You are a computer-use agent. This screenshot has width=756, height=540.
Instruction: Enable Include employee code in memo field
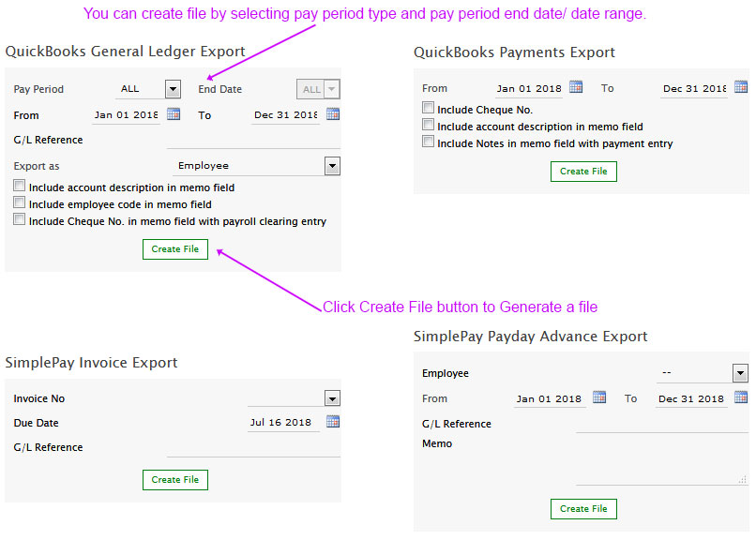coord(20,202)
